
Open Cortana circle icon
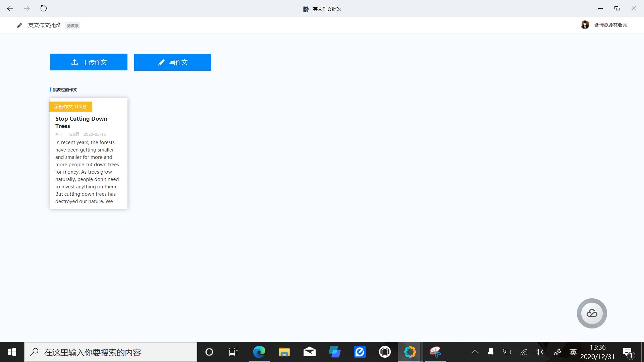point(209,352)
